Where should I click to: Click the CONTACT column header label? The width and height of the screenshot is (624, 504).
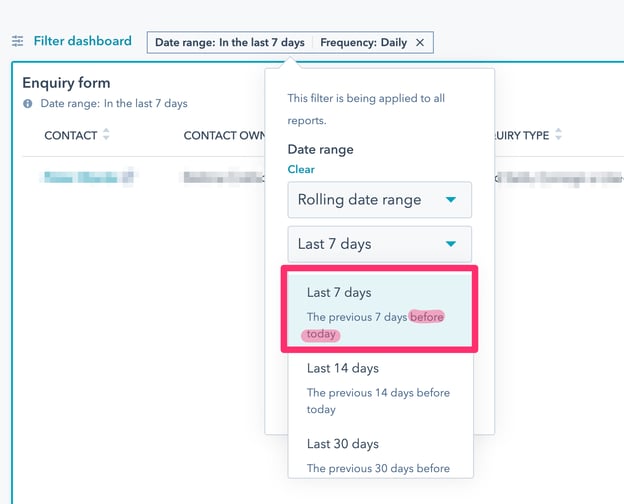tap(70, 136)
